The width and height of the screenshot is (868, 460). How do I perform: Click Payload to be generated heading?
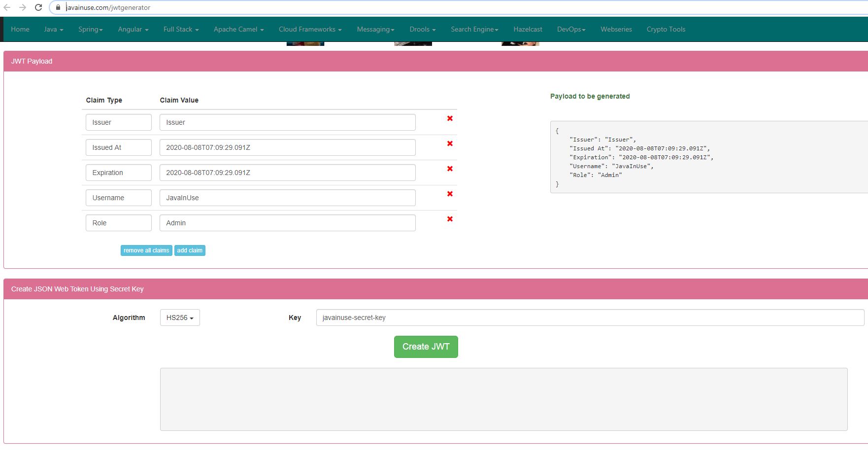590,96
